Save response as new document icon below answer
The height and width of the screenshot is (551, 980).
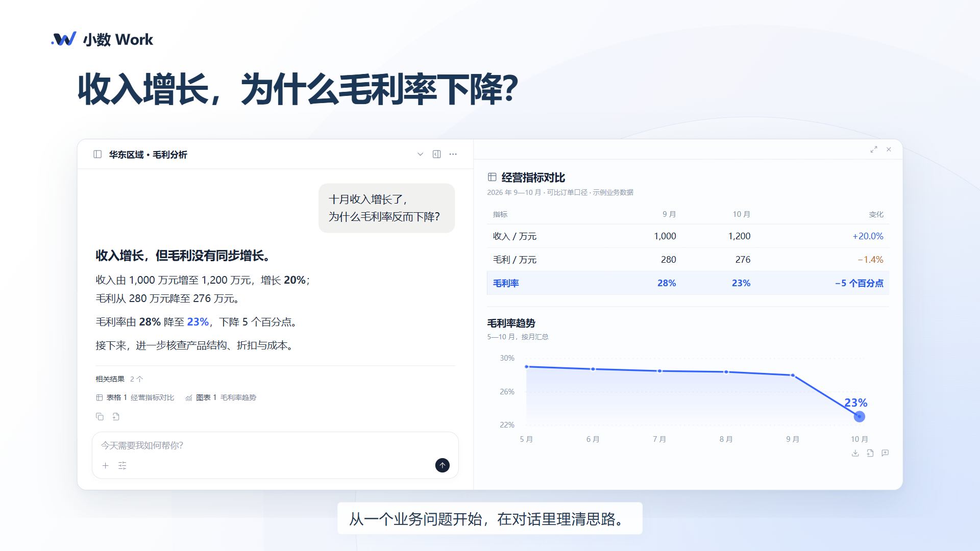click(116, 416)
